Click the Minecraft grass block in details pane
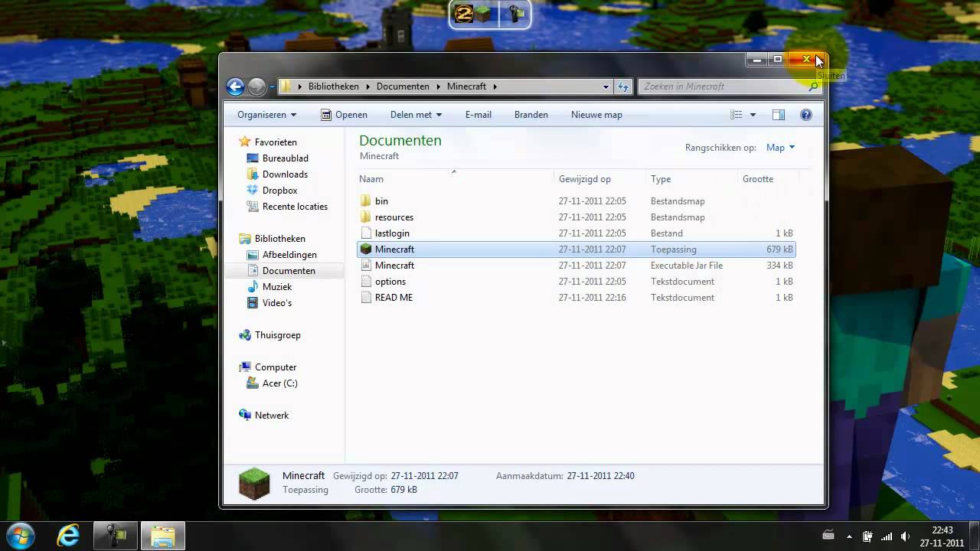Screen dimensions: 980x551 [x=254, y=484]
